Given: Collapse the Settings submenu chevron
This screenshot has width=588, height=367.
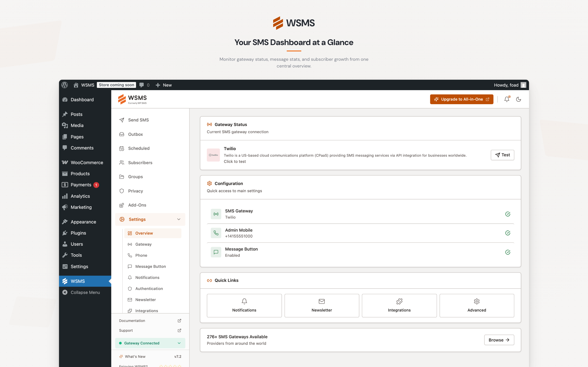Looking at the screenshot, I should 179,219.
